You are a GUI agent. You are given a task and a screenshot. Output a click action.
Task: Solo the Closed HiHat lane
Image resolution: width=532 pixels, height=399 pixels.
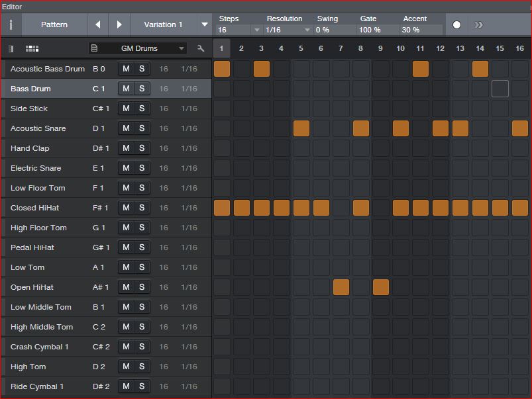(x=142, y=208)
